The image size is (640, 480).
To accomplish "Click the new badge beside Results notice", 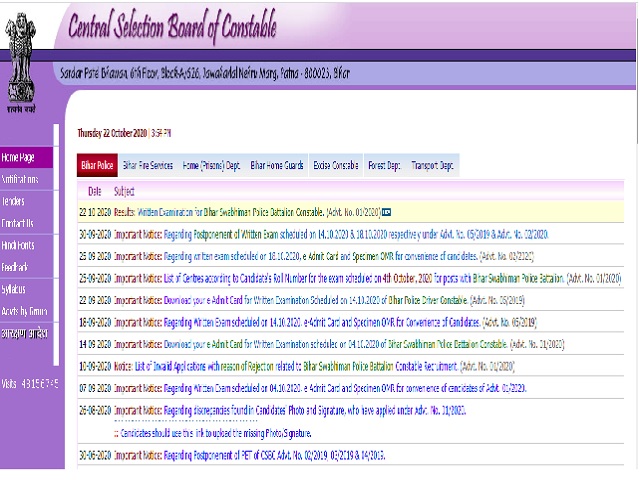I will (386, 212).
